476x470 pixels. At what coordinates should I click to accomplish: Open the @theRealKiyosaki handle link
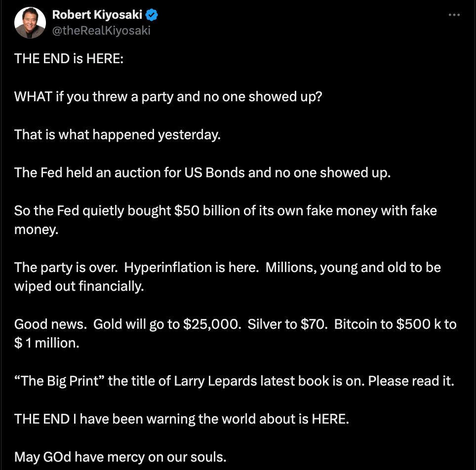(101, 30)
